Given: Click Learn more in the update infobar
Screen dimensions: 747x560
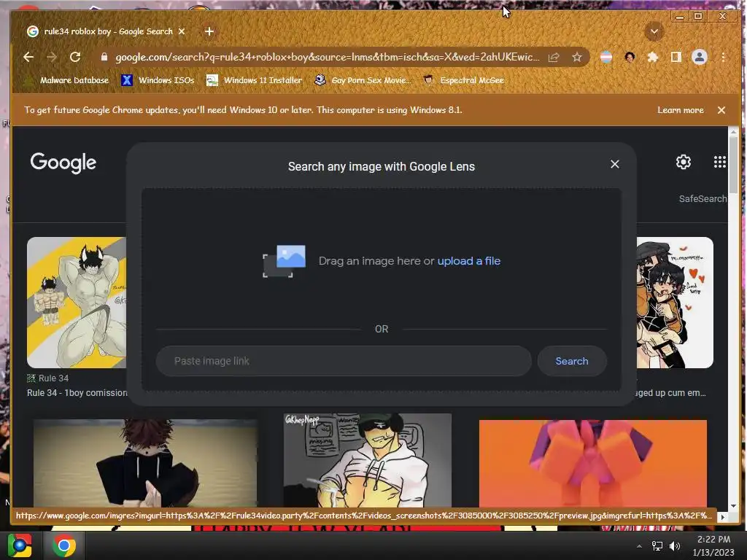Looking at the screenshot, I should point(681,110).
